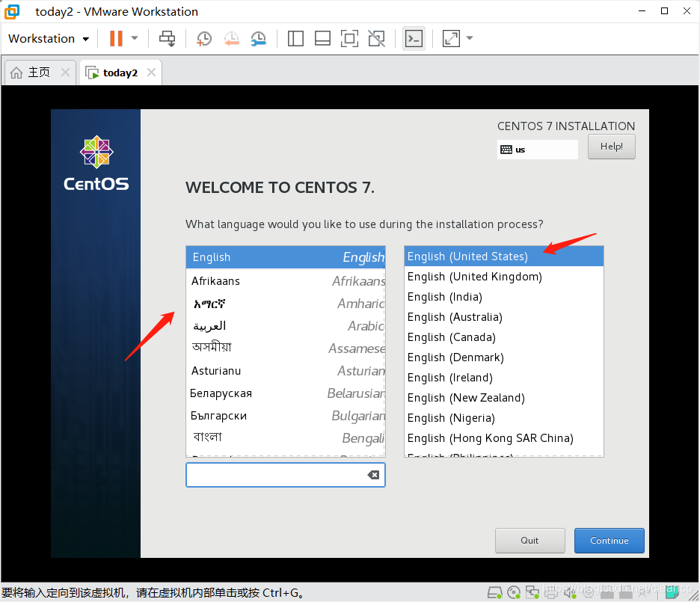Select Bengali in language list
This screenshot has height=602, width=700.
coord(286,437)
